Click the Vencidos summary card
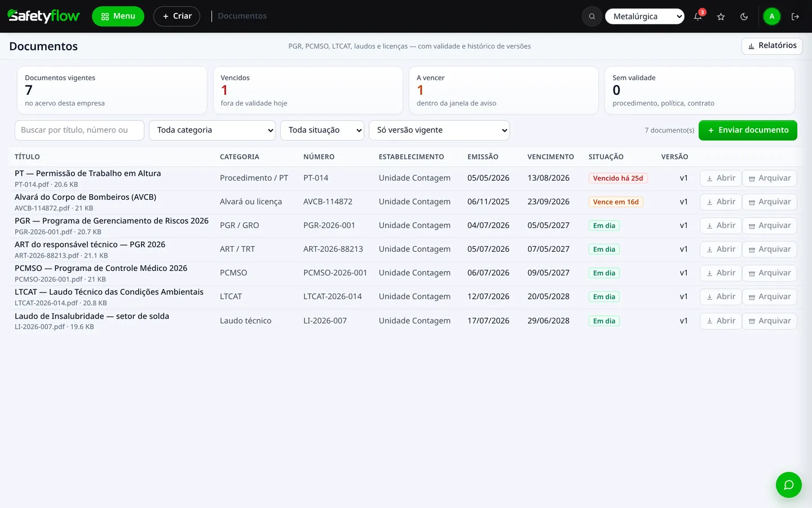This screenshot has width=812, height=508. coord(308,90)
